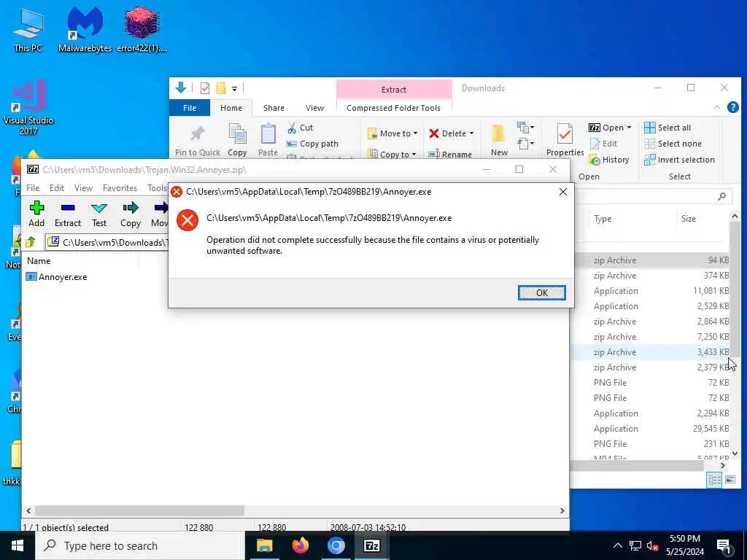Image resolution: width=747 pixels, height=560 pixels.
Task: Click the 7-Zip address path field
Action: coord(107,242)
